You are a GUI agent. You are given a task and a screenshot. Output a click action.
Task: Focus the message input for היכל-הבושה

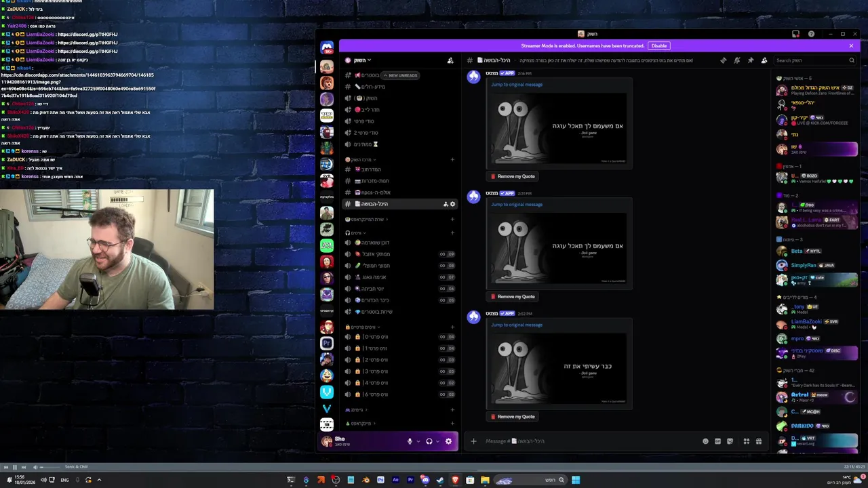click(590, 441)
